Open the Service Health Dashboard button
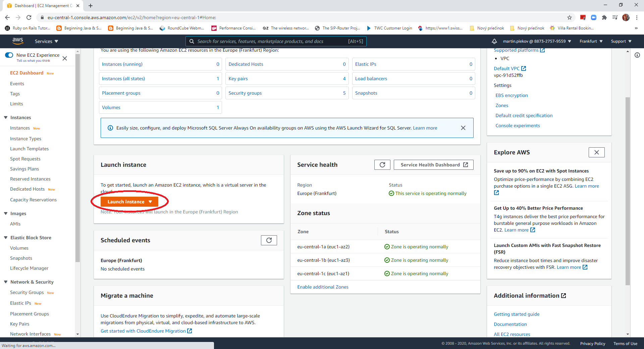 pyautogui.click(x=433, y=165)
